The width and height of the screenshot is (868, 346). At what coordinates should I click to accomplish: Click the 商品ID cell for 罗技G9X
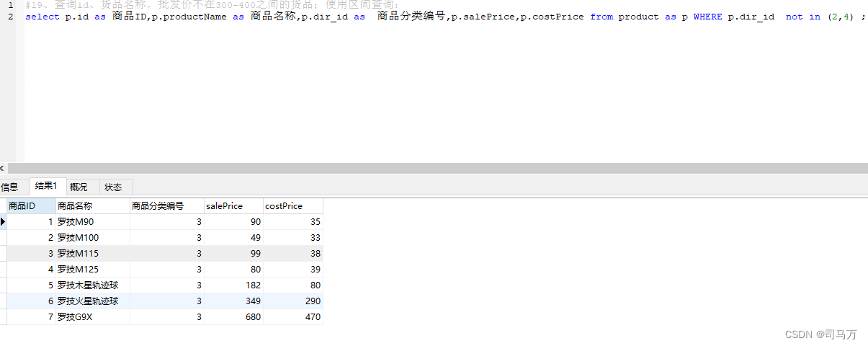31,317
